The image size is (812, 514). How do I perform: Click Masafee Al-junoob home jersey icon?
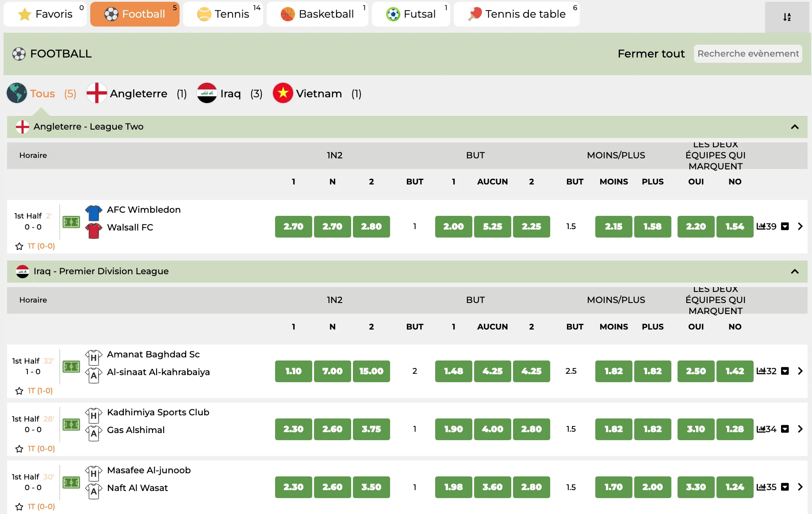[x=94, y=473]
